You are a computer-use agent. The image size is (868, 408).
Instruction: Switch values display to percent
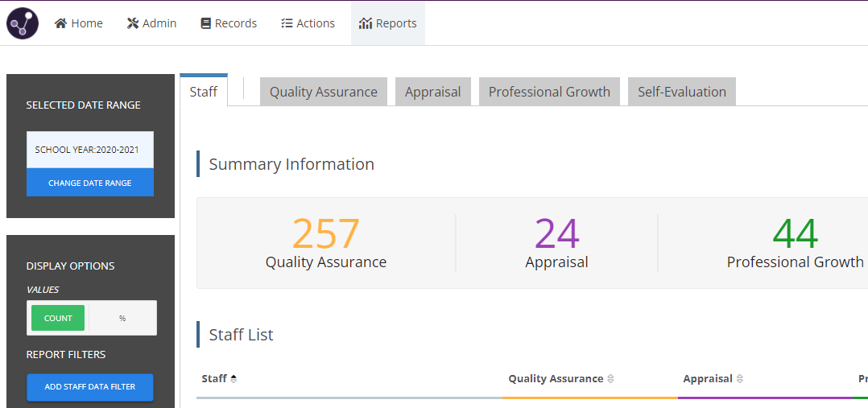tap(122, 318)
